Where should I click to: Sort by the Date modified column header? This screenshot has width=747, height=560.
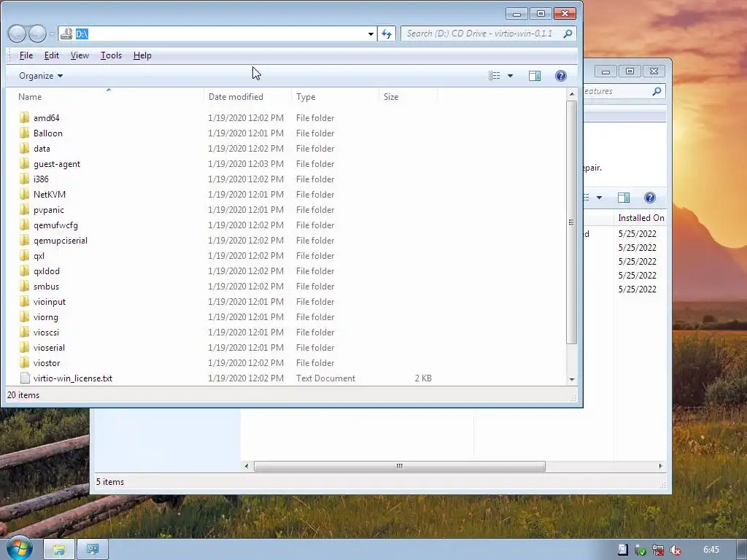[248, 97]
